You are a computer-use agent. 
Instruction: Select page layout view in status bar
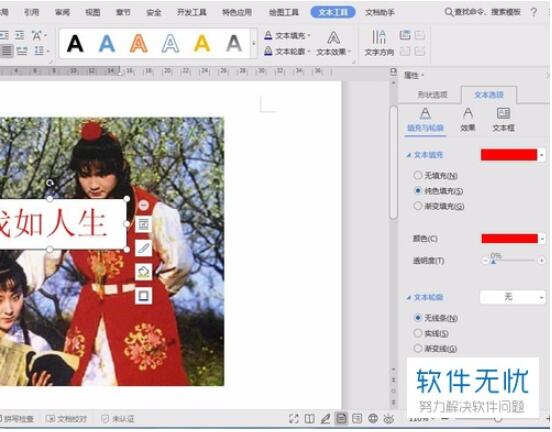pos(341,418)
